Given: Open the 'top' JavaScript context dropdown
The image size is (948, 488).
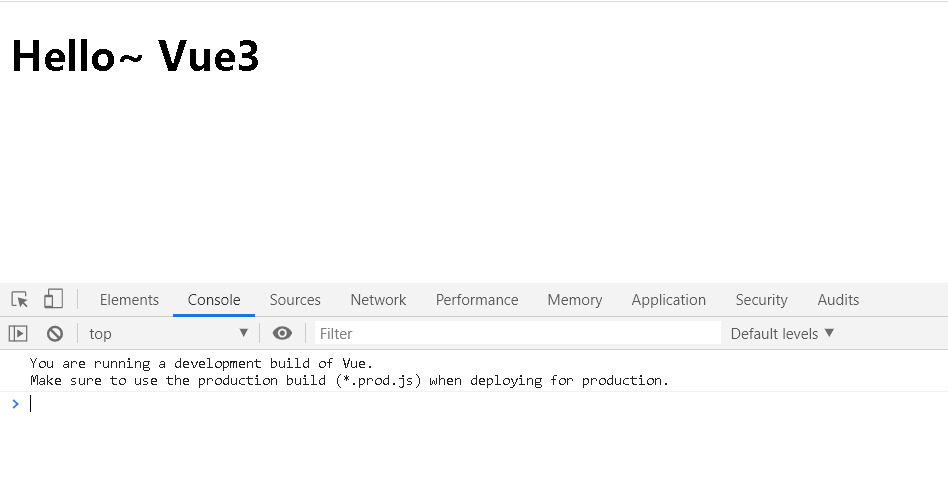Looking at the screenshot, I should (168, 334).
